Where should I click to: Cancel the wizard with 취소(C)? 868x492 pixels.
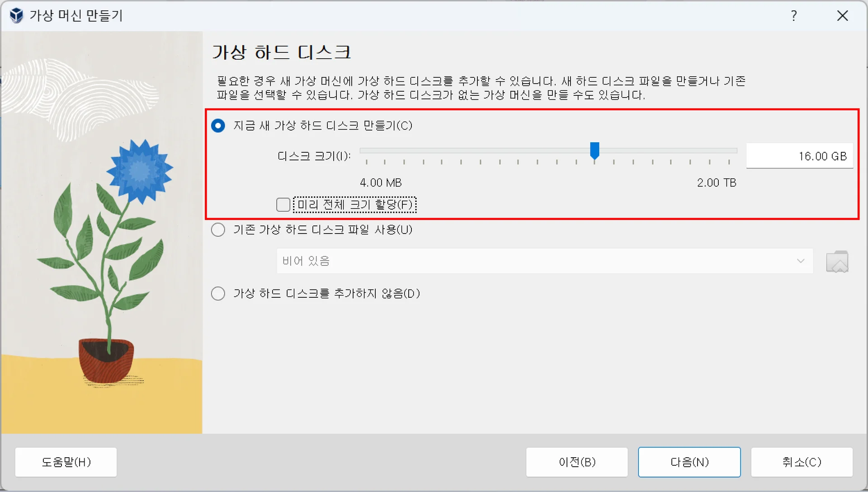pyautogui.click(x=802, y=462)
